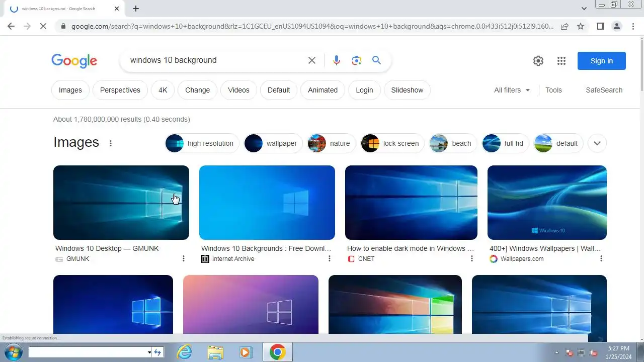The image size is (644, 362).
Task: Select the Login filter chip
Action: point(364,90)
